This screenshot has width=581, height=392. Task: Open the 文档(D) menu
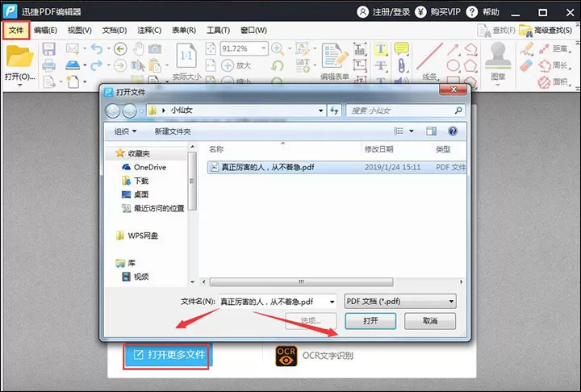click(x=115, y=31)
